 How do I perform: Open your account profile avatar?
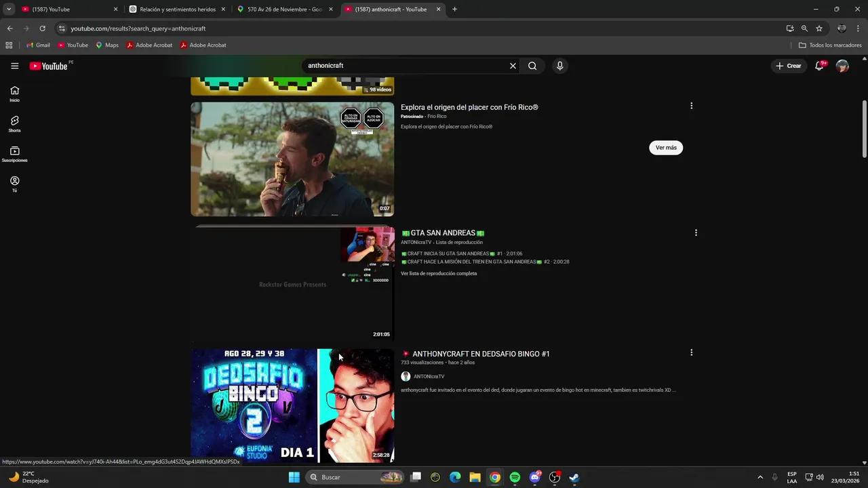(x=842, y=66)
